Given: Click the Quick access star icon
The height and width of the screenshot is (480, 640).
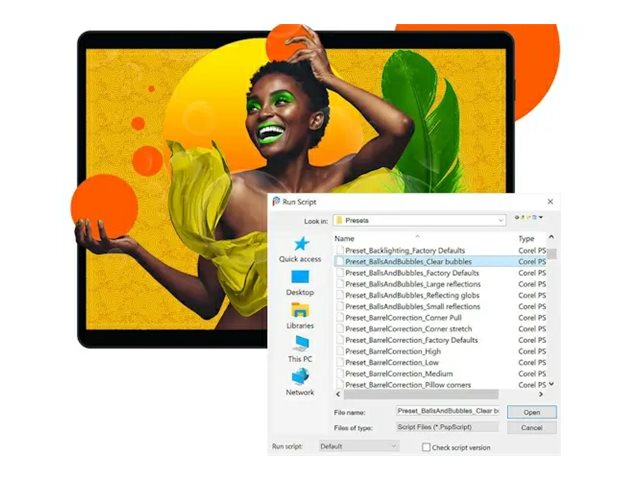Looking at the screenshot, I should [300, 245].
